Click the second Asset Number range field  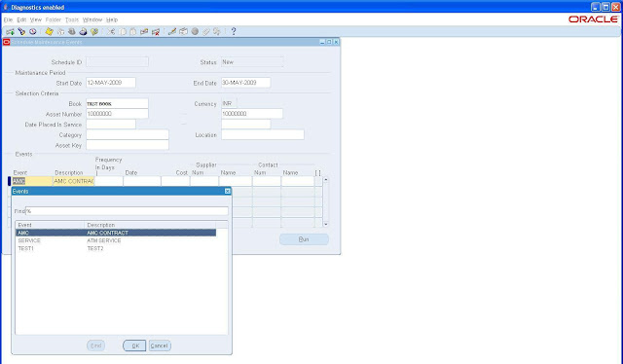(252, 114)
